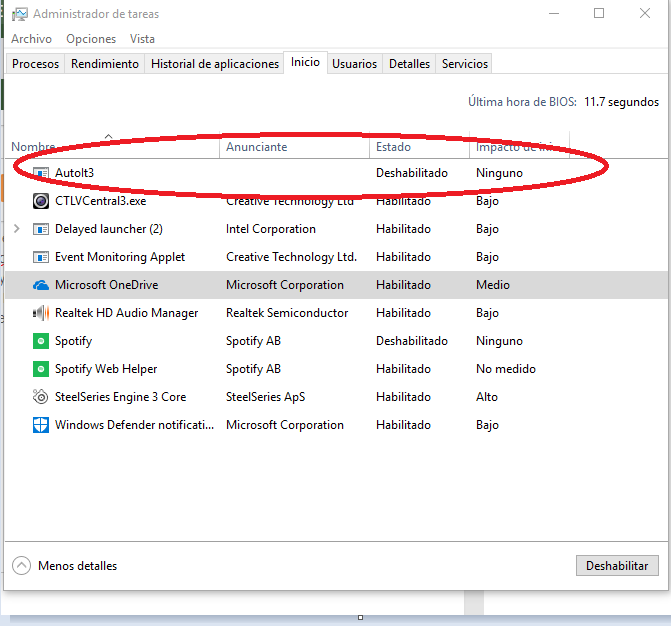Click the 11.7 segundos BIOS time value

[x=621, y=102]
